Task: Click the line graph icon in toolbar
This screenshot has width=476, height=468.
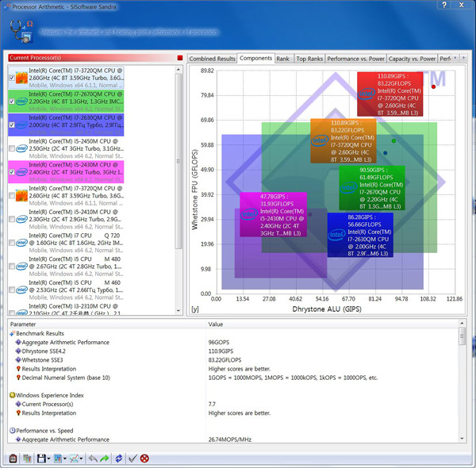Action: tap(75, 458)
